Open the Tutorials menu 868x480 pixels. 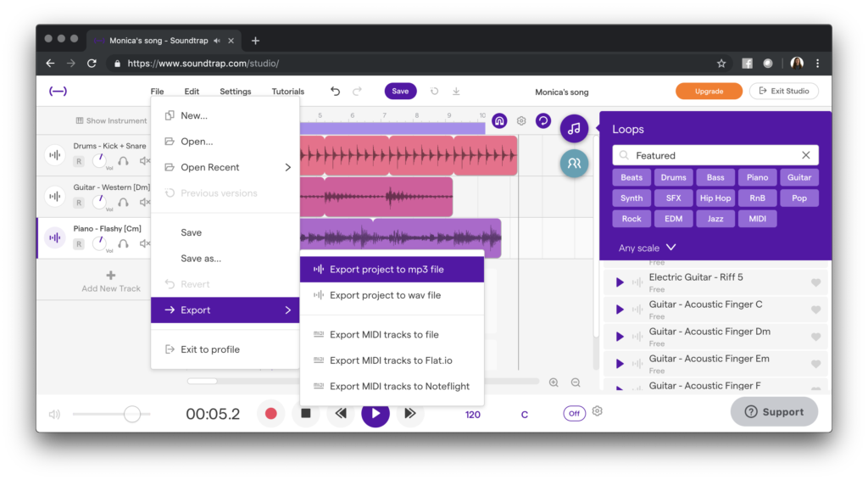288,92
